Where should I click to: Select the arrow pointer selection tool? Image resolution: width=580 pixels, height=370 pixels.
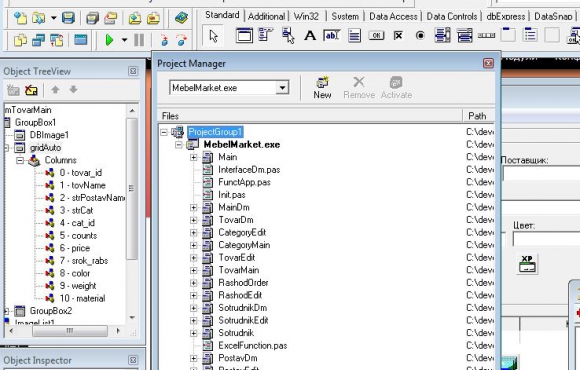coord(213,36)
